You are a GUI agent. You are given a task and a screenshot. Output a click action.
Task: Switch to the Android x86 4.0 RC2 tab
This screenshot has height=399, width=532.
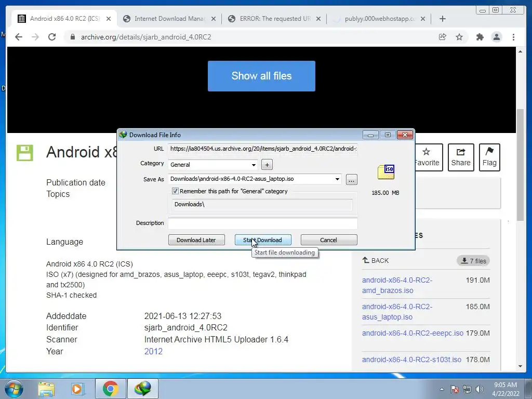point(64,19)
